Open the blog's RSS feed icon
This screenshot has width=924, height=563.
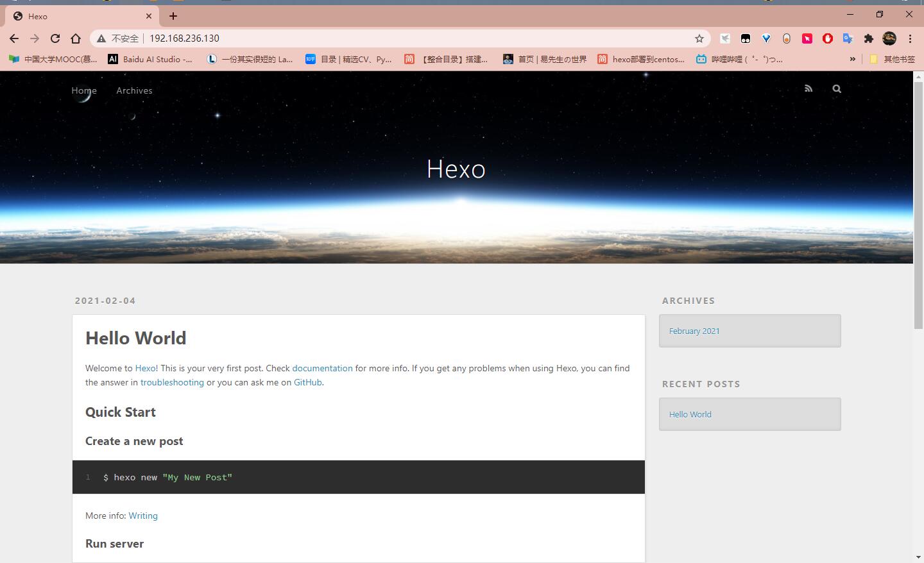(809, 88)
